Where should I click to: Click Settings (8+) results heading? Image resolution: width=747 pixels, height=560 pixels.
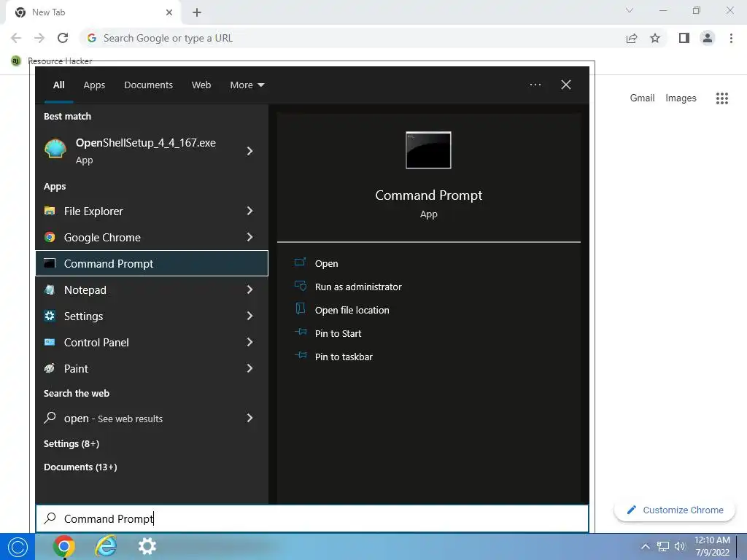71,444
